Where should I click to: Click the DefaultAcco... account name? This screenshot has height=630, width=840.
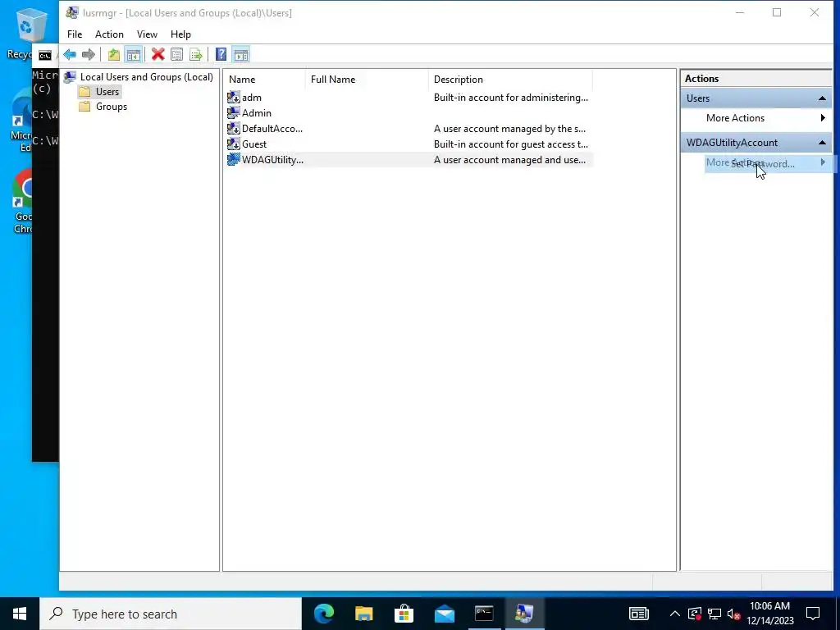coord(272,129)
